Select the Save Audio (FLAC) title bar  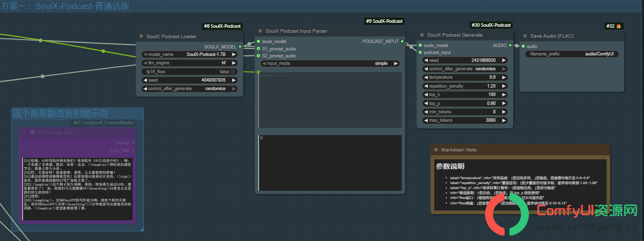[x=572, y=36]
